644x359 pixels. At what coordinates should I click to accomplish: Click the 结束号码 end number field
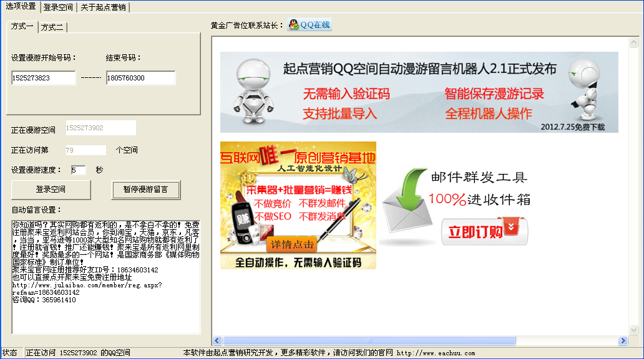coord(140,78)
